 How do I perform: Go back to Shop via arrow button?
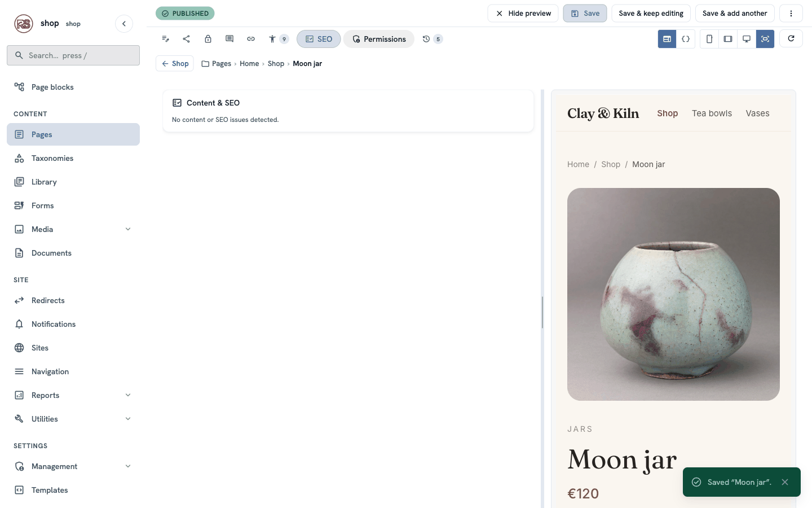point(175,64)
